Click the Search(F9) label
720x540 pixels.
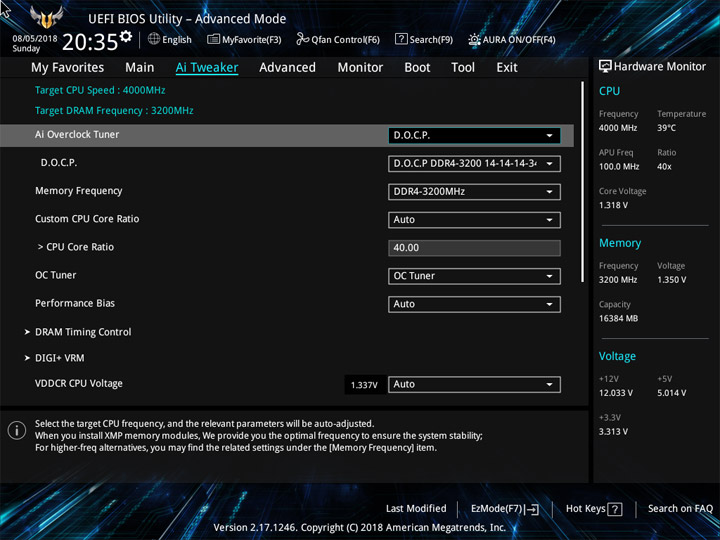pos(431,40)
